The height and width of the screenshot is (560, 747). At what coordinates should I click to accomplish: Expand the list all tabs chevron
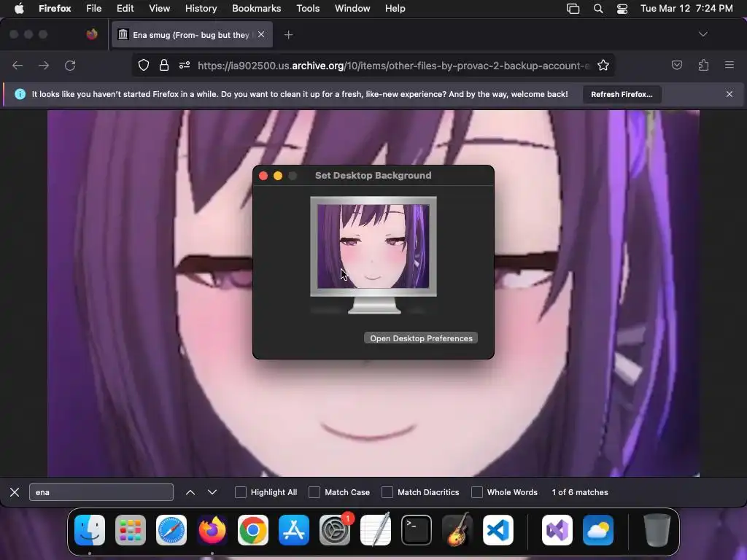703,34
